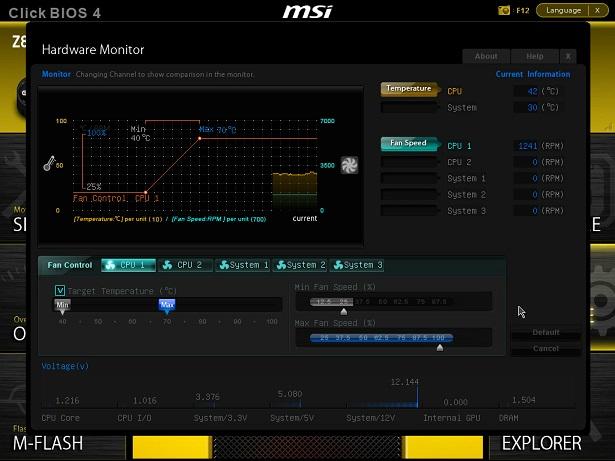Switch to the System 1 fan tab
The width and height of the screenshot is (615, 461).
243,265
